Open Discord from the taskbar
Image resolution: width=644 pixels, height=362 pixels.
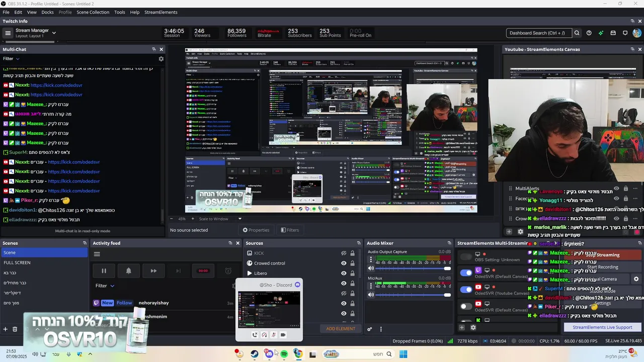click(x=269, y=354)
